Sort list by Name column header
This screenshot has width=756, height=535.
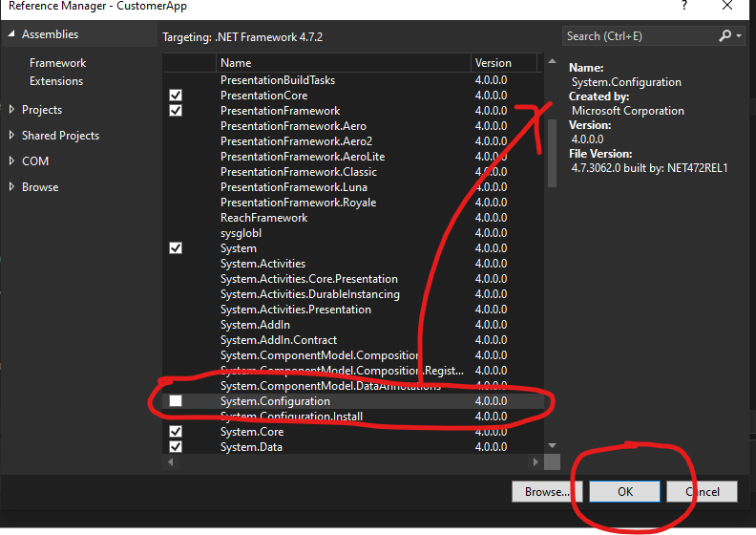coord(343,63)
